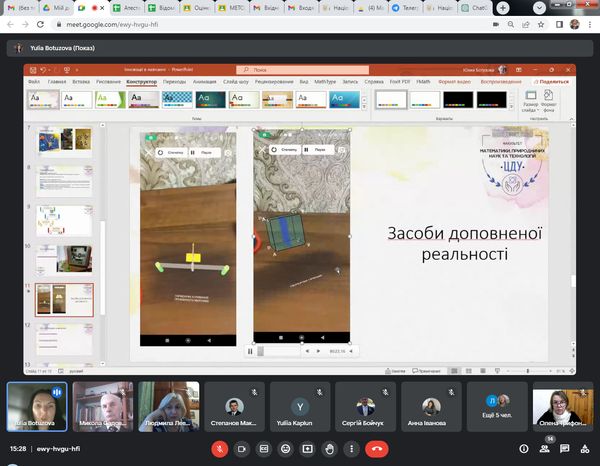Screen dimensions: 600x466
Task: Select the Yuliia Kaplun participant tile
Action: point(301,407)
